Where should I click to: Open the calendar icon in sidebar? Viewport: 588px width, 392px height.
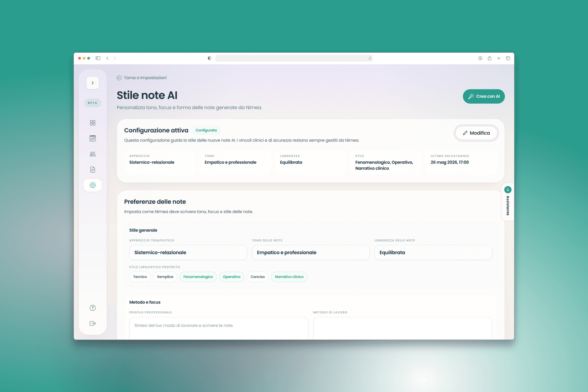pos(92,138)
